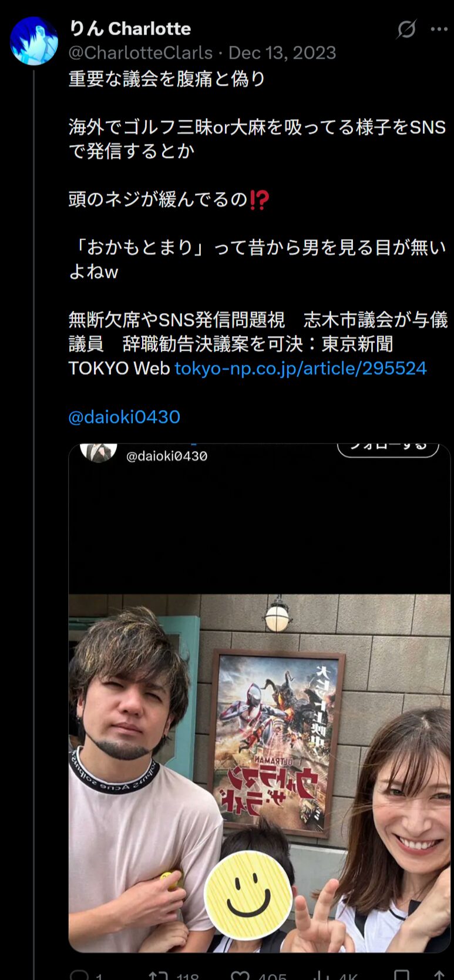Click the headline text 無断欠席やSNS発信問題視
The height and width of the screenshot is (980, 454).
tap(177, 320)
